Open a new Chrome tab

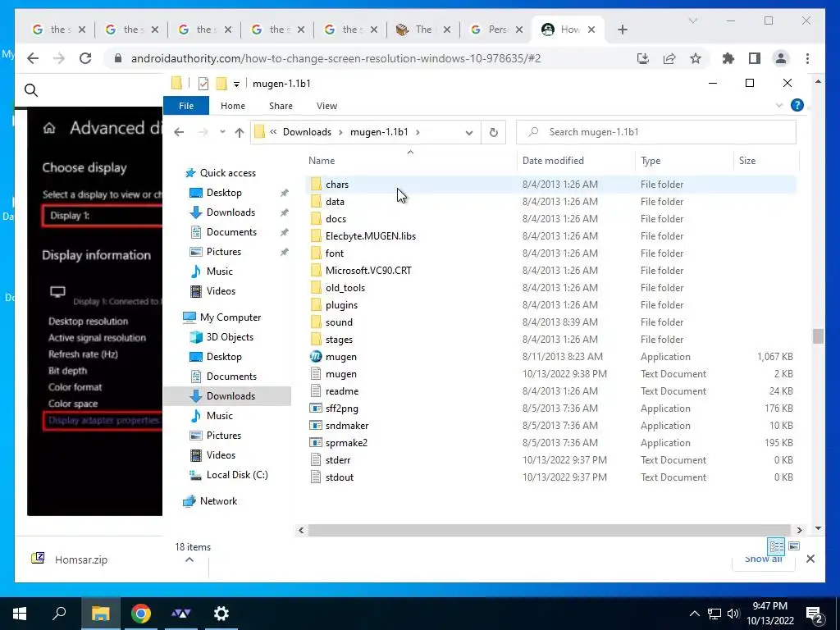pyautogui.click(x=622, y=30)
